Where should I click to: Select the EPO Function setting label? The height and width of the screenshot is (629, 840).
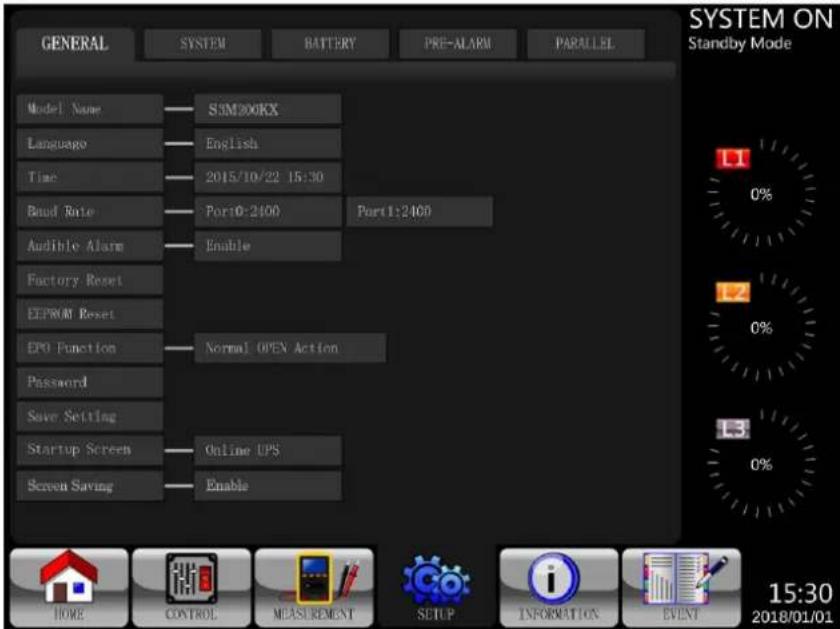tap(89, 348)
